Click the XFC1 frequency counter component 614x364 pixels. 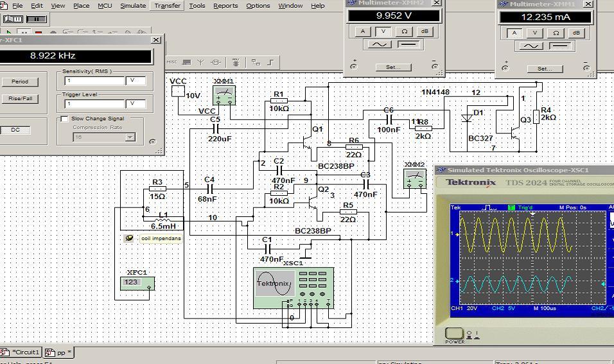[x=137, y=282]
